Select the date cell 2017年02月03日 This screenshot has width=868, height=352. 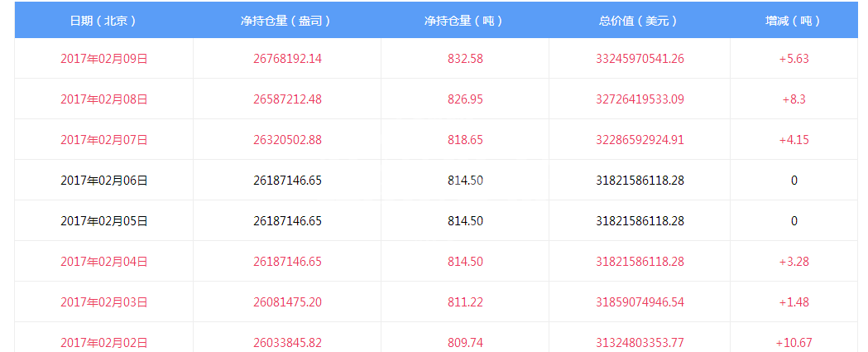pyautogui.click(x=103, y=302)
